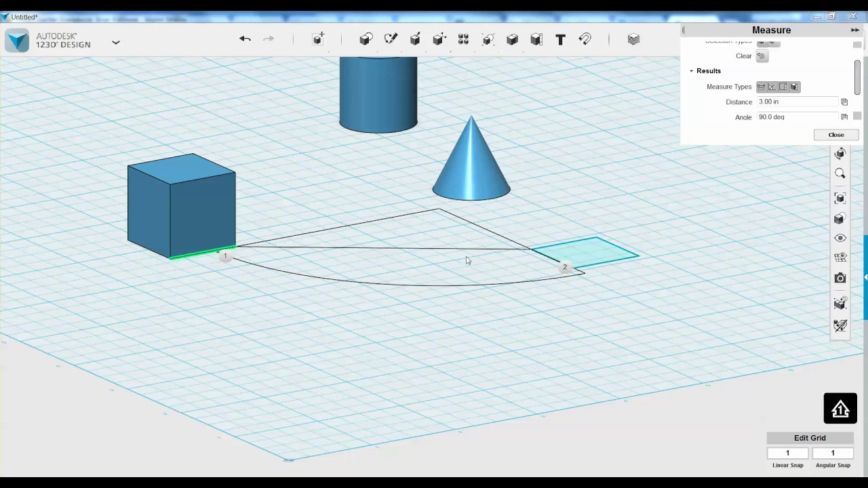Open the Construct tool menu
Viewport: 868px width, 488px height.
click(x=415, y=39)
